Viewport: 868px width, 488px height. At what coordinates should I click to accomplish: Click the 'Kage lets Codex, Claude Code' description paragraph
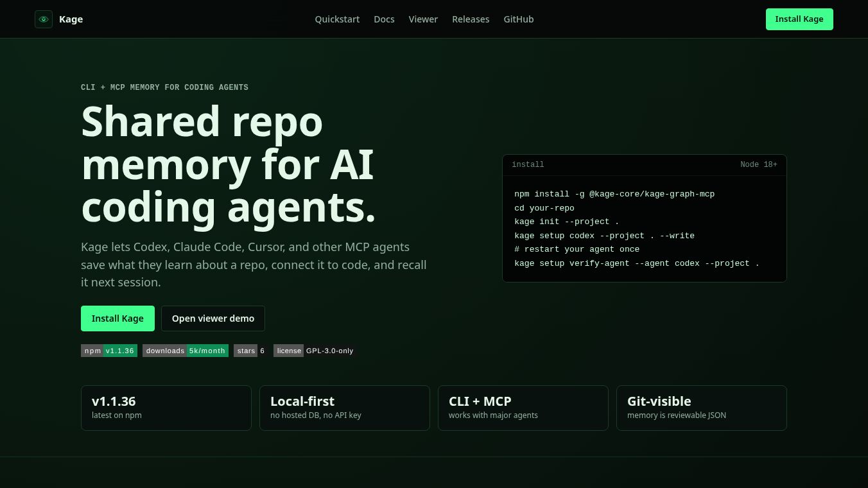[254, 265]
